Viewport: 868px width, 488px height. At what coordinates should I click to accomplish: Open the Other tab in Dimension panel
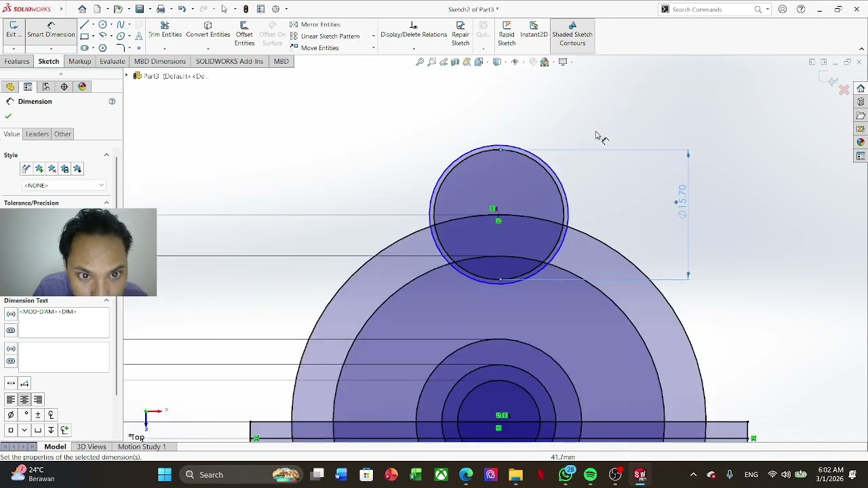62,134
